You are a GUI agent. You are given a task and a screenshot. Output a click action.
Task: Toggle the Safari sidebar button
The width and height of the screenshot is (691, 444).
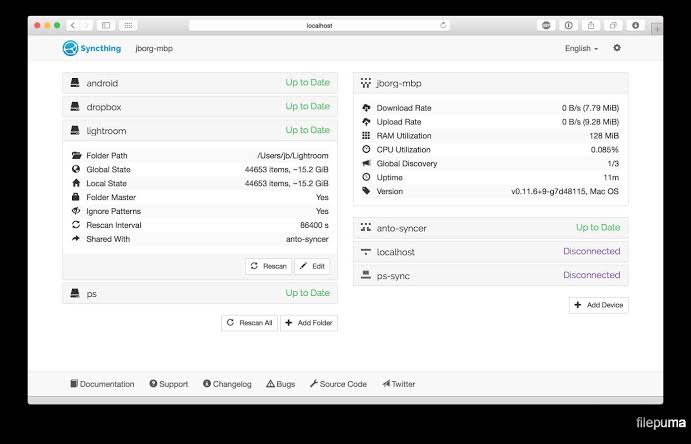(x=106, y=25)
